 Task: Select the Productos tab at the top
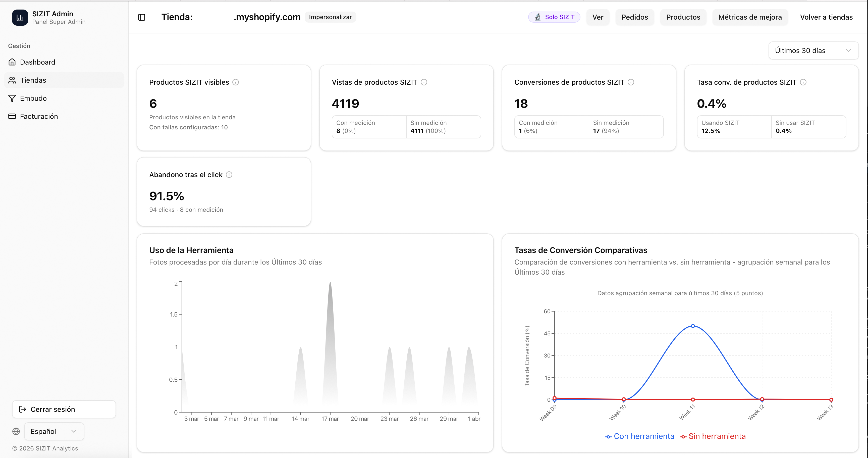click(683, 17)
